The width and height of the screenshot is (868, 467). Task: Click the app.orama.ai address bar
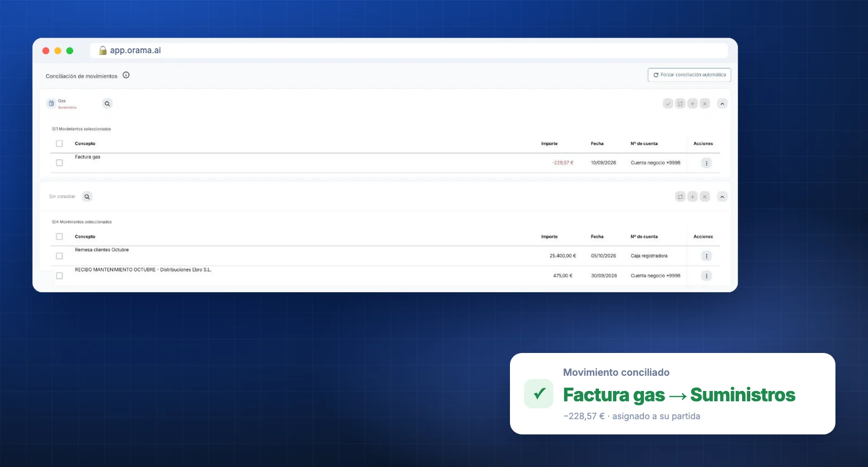[x=409, y=51]
